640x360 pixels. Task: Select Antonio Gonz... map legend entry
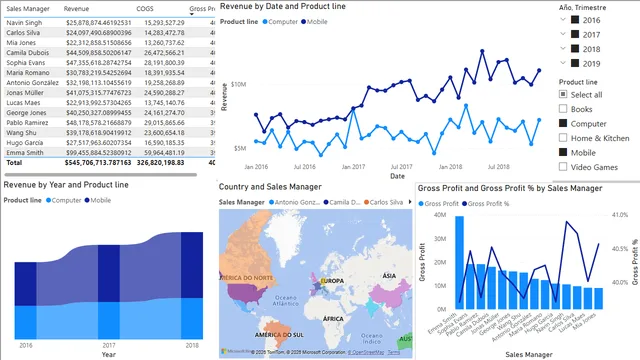[x=295, y=202]
